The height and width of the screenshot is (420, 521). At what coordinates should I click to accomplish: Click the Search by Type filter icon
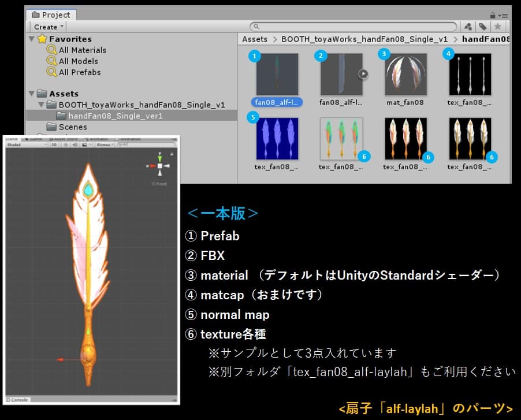[x=467, y=27]
